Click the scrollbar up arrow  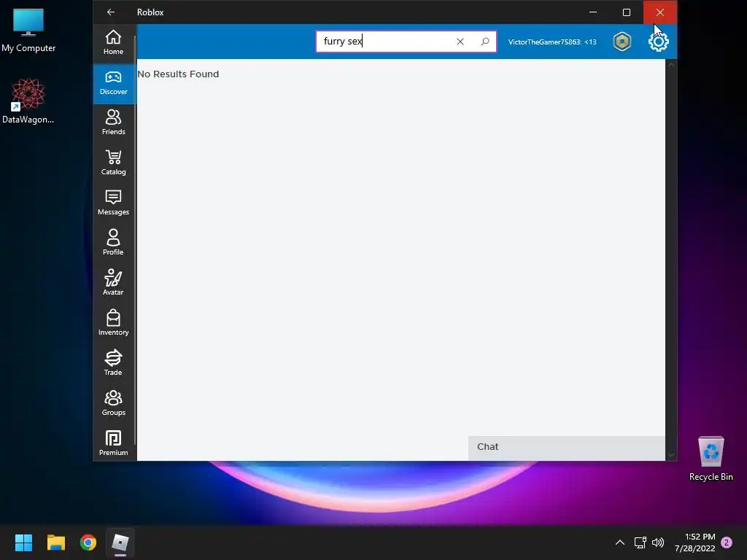pyautogui.click(x=671, y=64)
